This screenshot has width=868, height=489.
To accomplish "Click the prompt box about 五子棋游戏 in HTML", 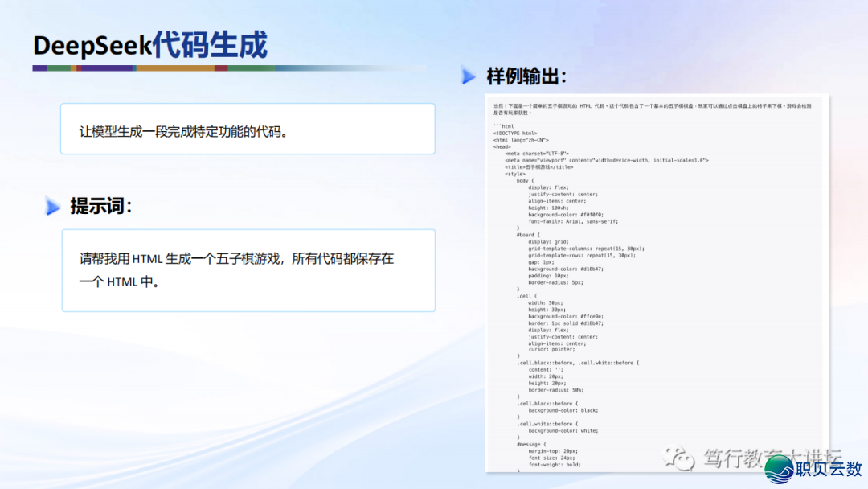I will click(x=248, y=270).
